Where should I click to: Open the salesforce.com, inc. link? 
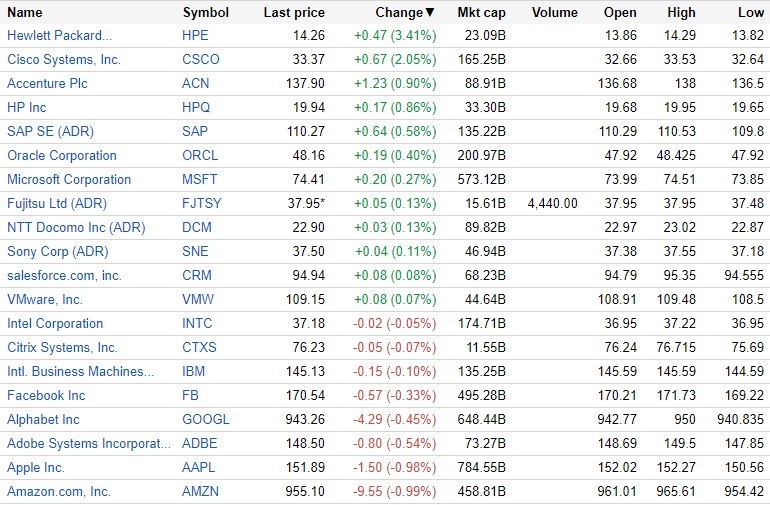[64, 275]
